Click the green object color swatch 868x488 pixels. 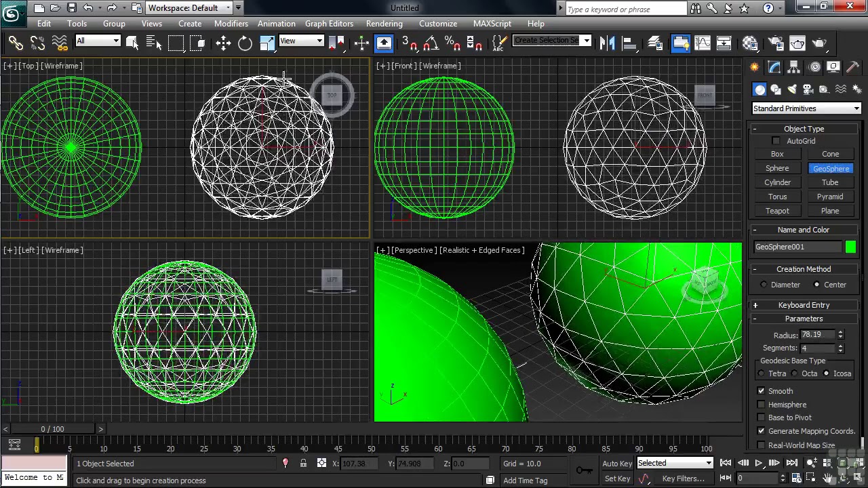pyautogui.click(x=850, y=247)
